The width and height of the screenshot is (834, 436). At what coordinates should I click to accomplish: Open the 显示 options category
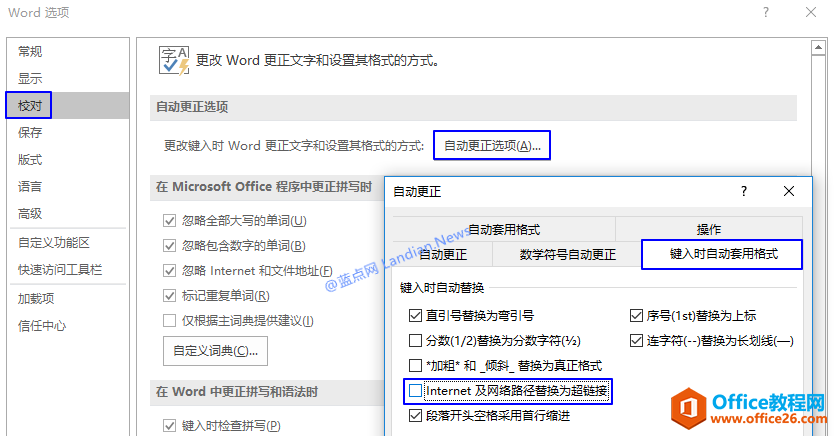[30, 79]
